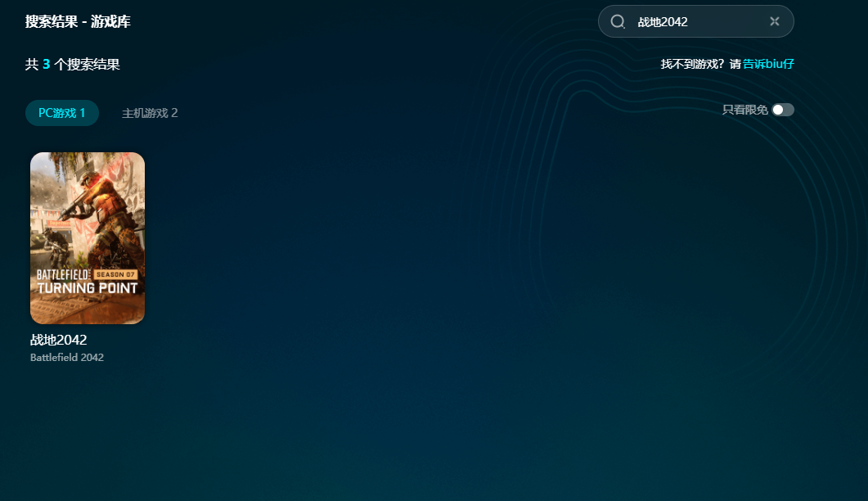868x501 pixels.
Task: Click the 找不到游戏？ prompt text
Action: [x=692, y=64]
